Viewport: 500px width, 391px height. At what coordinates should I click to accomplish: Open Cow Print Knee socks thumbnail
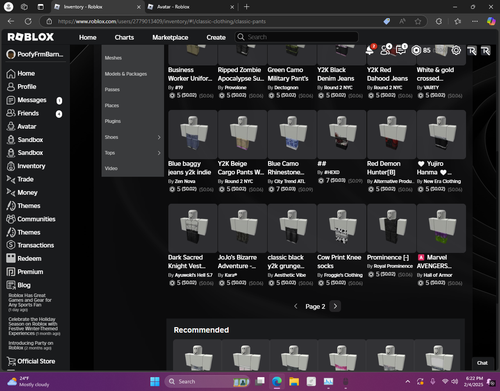coord(342,228)
